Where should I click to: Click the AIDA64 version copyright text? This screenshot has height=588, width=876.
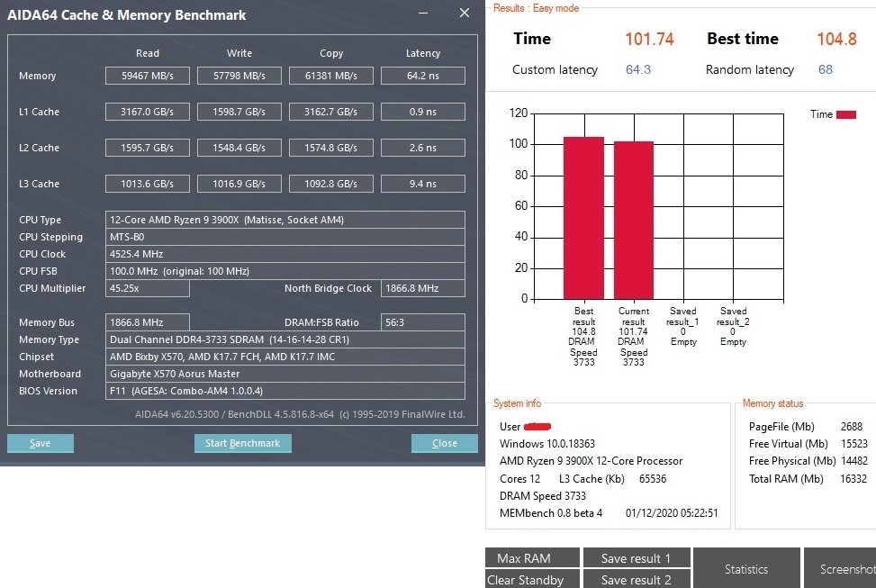[300, 414]
